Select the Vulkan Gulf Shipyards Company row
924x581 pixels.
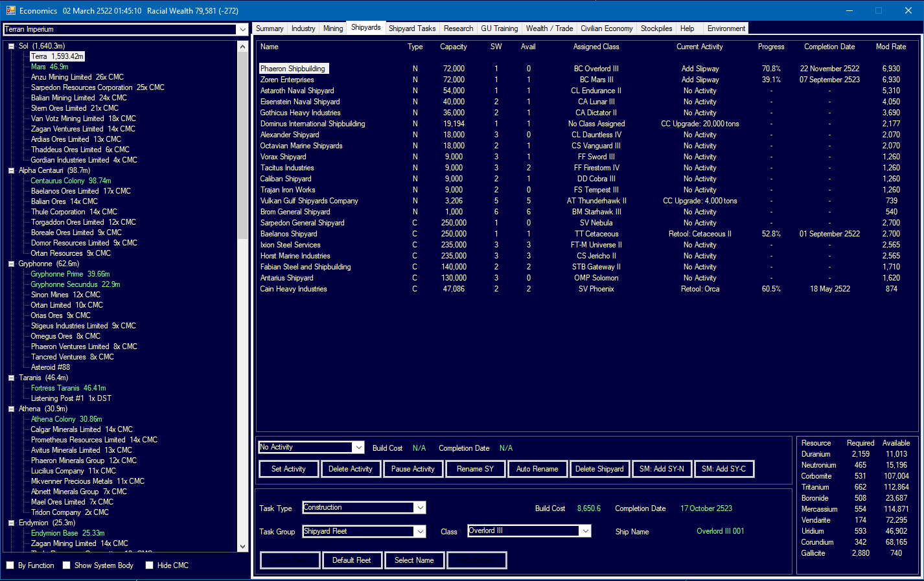point(586,201)
